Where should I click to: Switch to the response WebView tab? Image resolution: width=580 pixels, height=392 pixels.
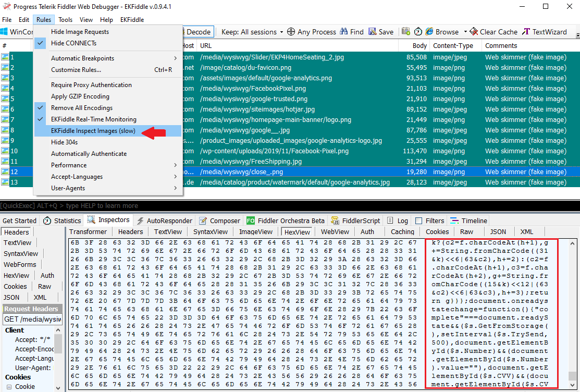click(x=335, y=232)
